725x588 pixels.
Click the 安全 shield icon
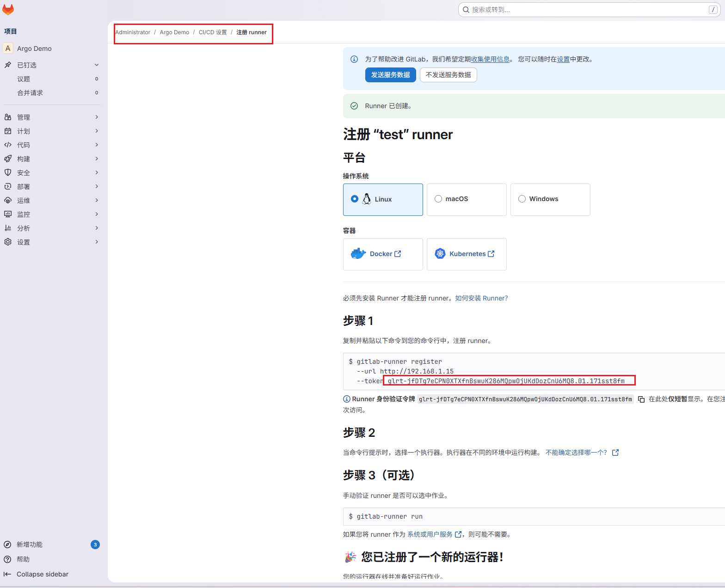click(x=8, y=172)
